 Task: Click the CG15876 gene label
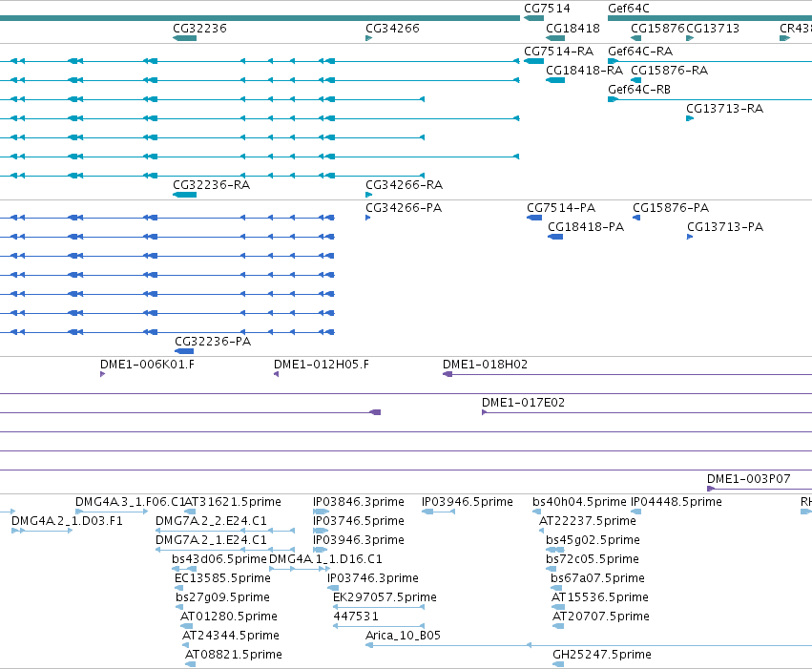[657, 28]
